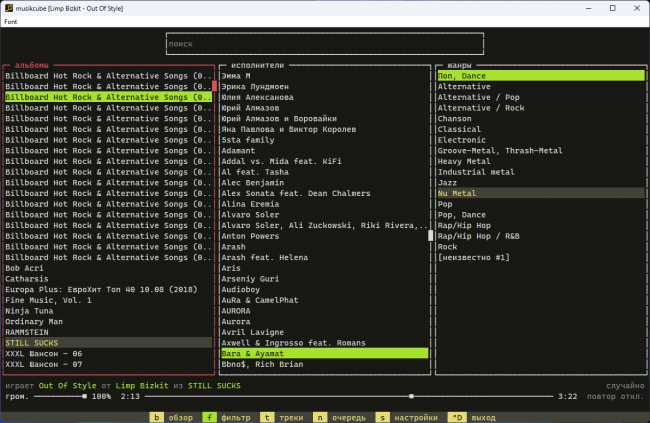This screenshot has height=423, width=650.
Task: Select artist Axwell & Ingrosso feat. Romans
Action: point(325,343)
